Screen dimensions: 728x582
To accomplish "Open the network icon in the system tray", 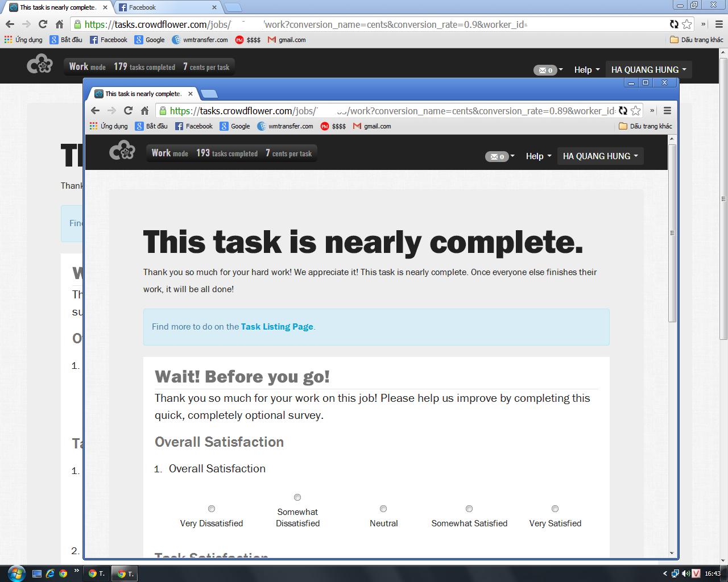I will 675,574.
